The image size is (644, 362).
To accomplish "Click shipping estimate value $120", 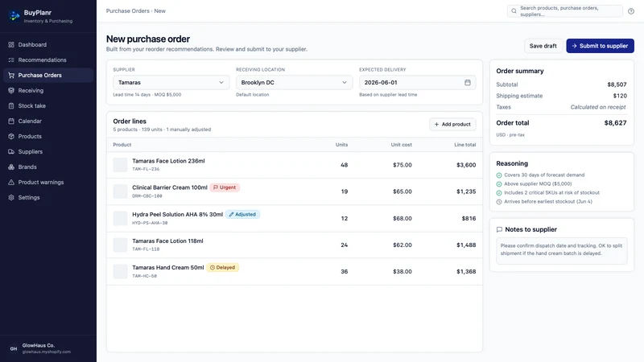I will pos(620,96).
